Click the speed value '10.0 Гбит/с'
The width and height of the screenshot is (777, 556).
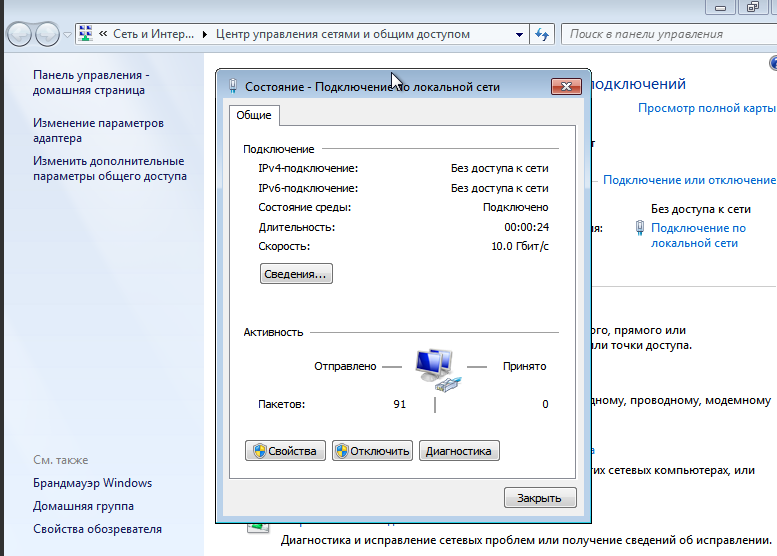coord(520,246)
